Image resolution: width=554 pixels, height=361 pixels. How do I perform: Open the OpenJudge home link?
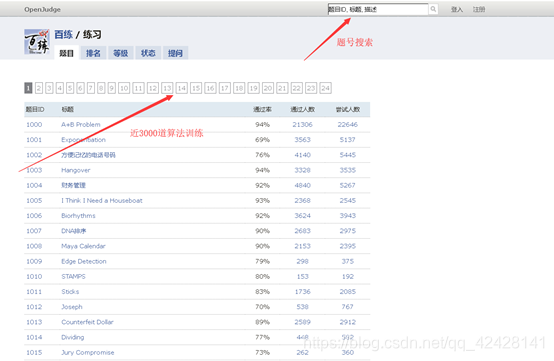click(x=42, y=10)
